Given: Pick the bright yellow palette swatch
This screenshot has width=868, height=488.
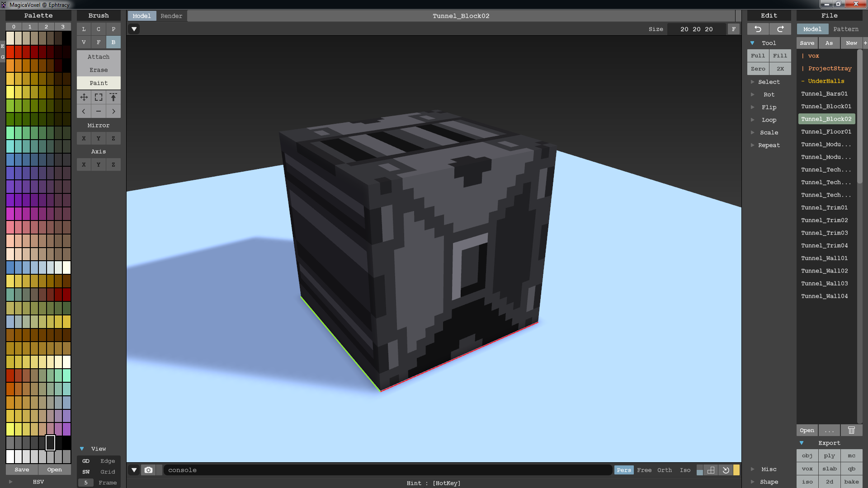Looking at the screenshot, I should [x=10, y=92].
